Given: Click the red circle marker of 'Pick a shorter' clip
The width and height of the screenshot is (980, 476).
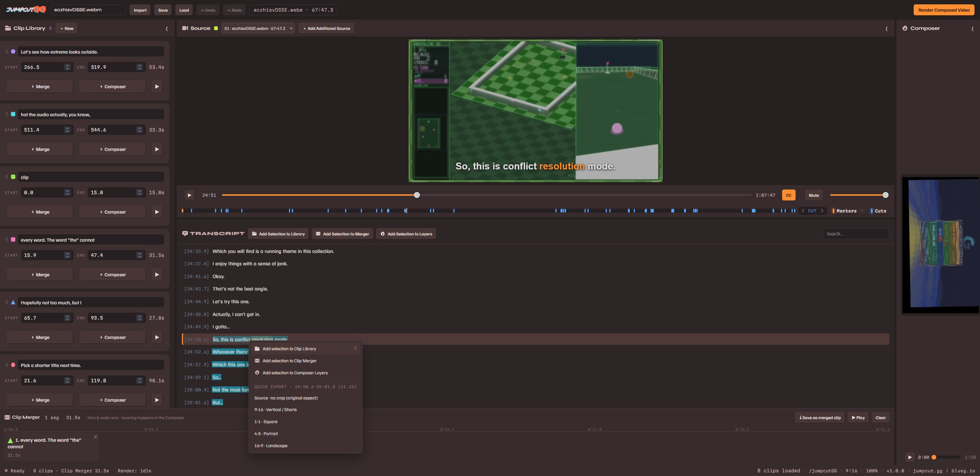Looking at the screenshot, I should [13, 365].
